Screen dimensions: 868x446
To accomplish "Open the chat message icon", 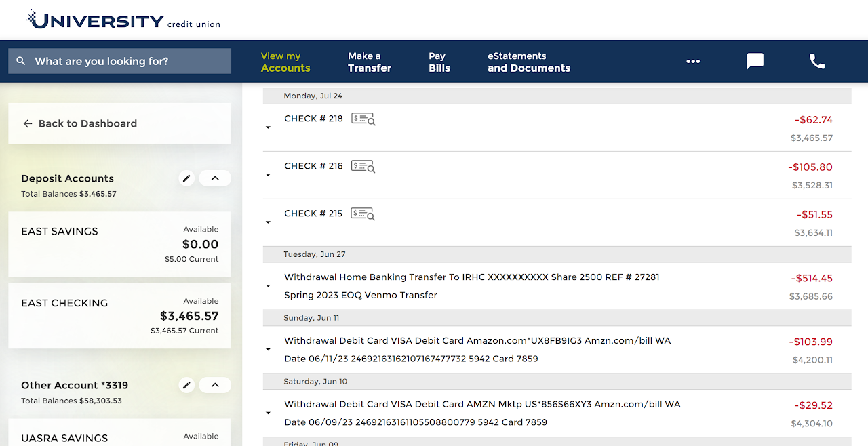I will [755, 60].
